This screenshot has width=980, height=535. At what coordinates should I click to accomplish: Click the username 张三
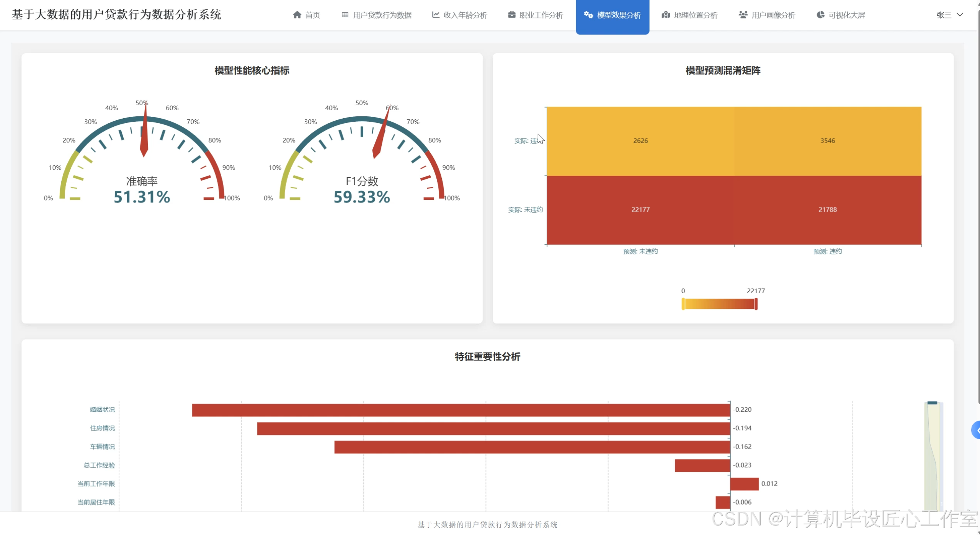pyautogui.click(x=944, y=15)
